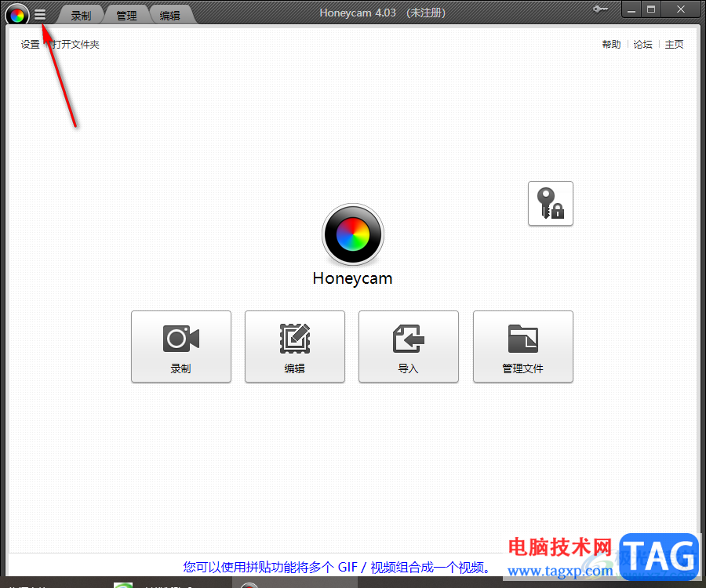
Task: Open 管理文件 manage files button
Action: pyautogui.click(x=522, y=347)
